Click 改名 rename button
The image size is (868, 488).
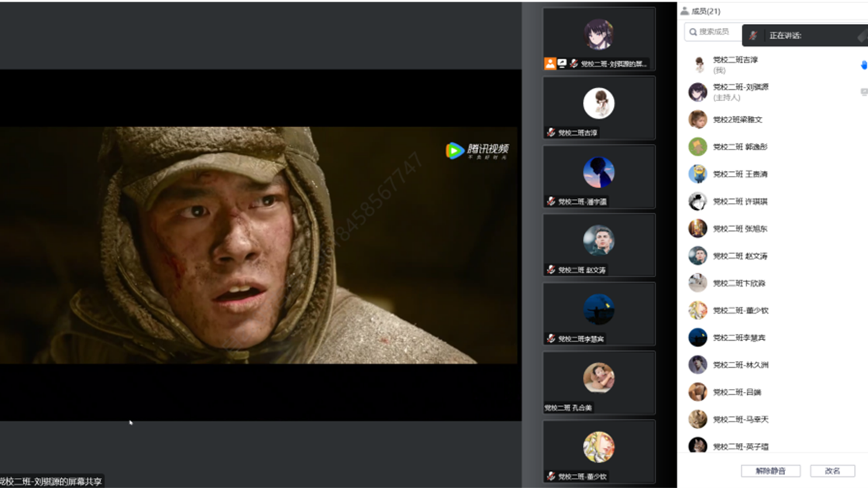[x=832, y=471]
